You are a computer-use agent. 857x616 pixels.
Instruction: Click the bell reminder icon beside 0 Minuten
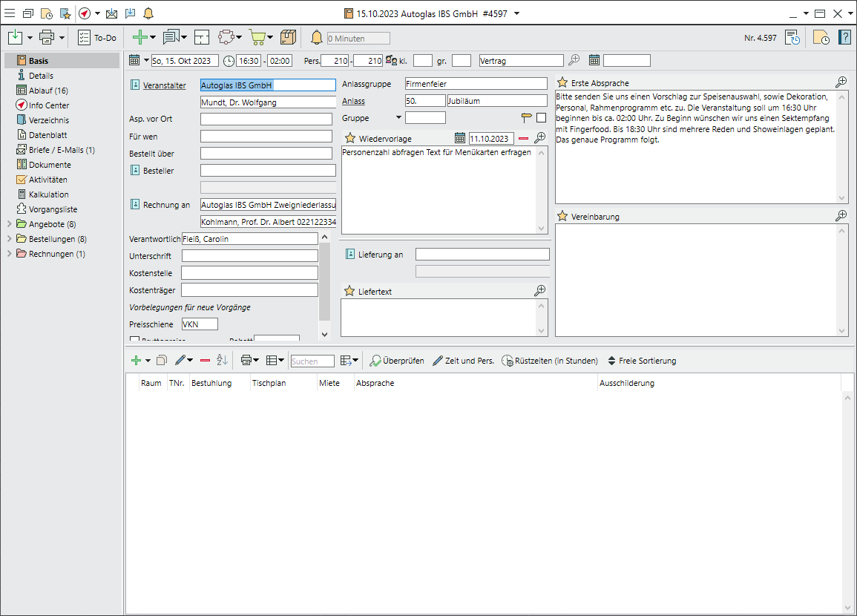coord(317,37)
